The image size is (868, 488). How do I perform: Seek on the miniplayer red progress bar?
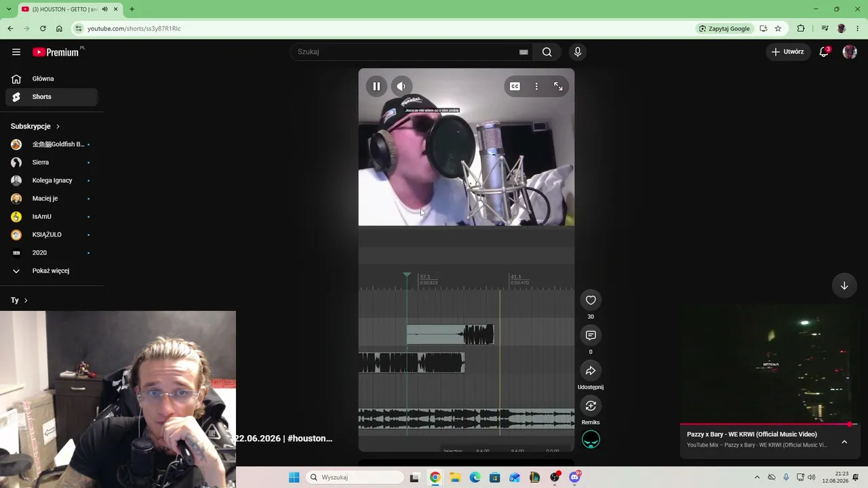[x=769, y=425]
